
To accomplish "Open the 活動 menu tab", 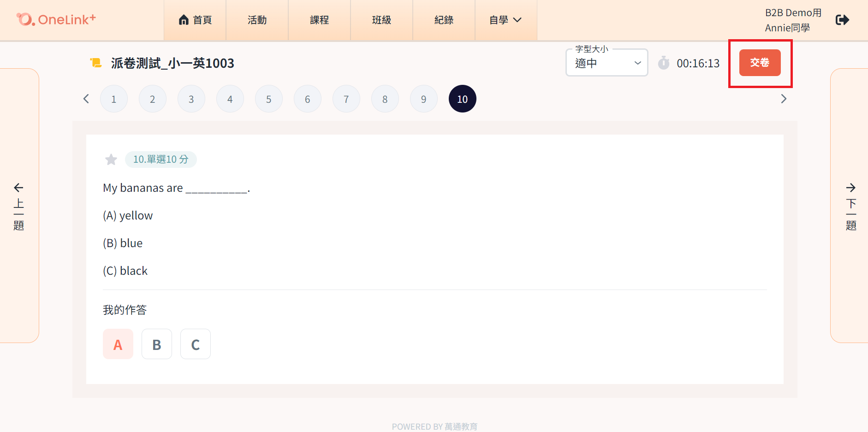I will 257,20.
